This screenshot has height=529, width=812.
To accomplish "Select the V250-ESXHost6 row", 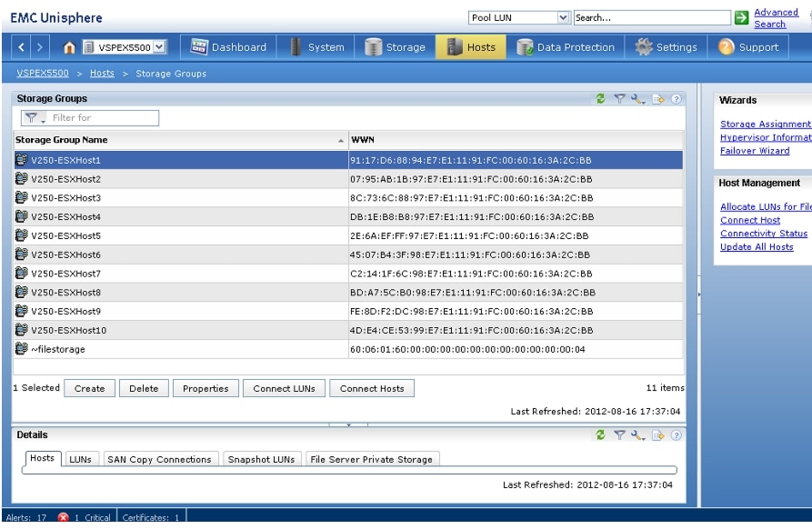I will tap(348, 255).
